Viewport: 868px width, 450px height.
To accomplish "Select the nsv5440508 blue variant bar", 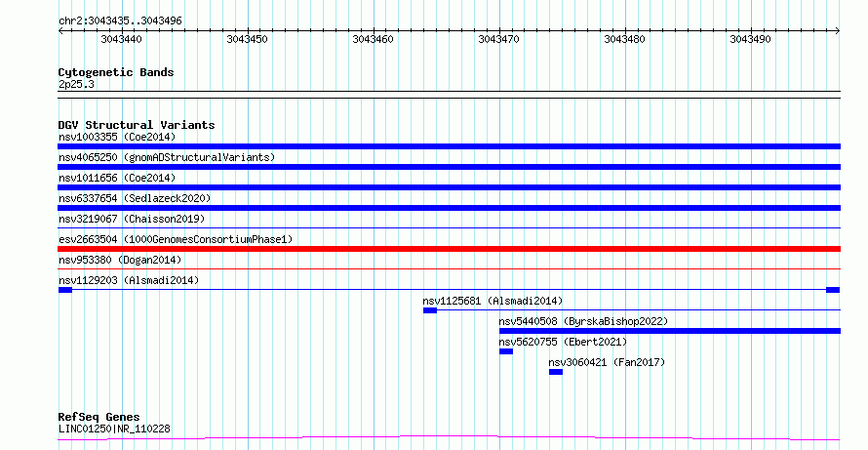I will click(670, 331).
